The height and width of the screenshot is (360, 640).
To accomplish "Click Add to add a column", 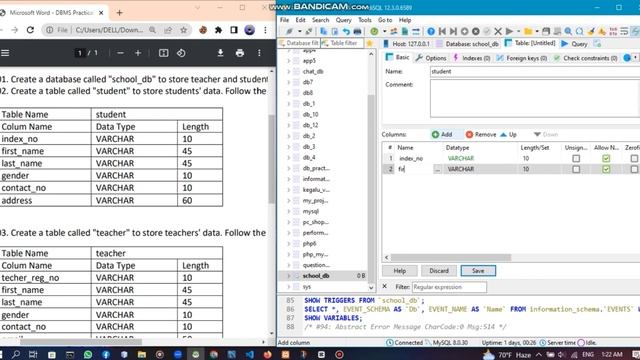I will point(442,134).
